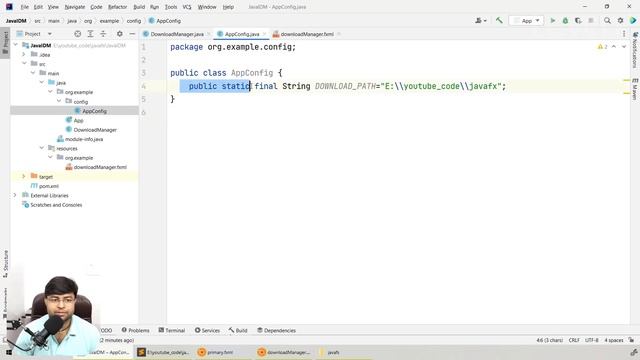Run with coverage icon

(578, 20)
